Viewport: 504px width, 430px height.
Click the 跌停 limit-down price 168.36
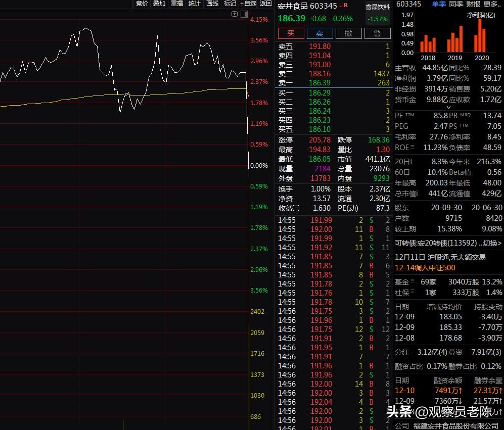[x=379, y=140]
